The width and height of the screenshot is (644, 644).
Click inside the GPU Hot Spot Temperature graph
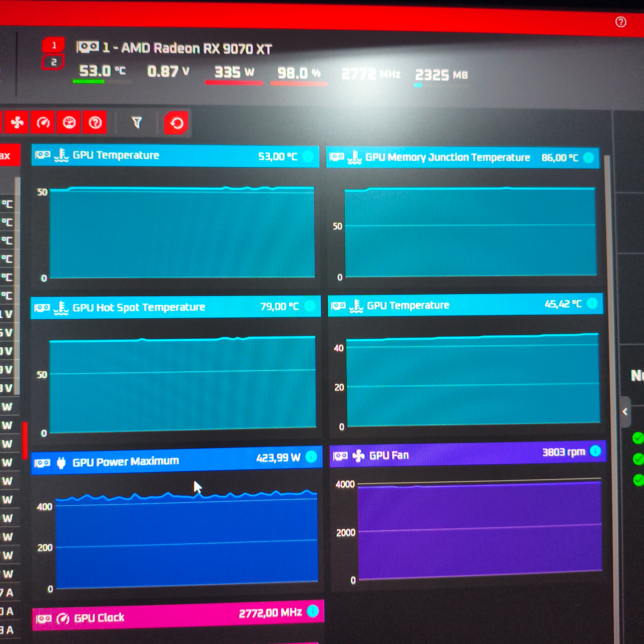pyautogui.click(x=183, y=384)
